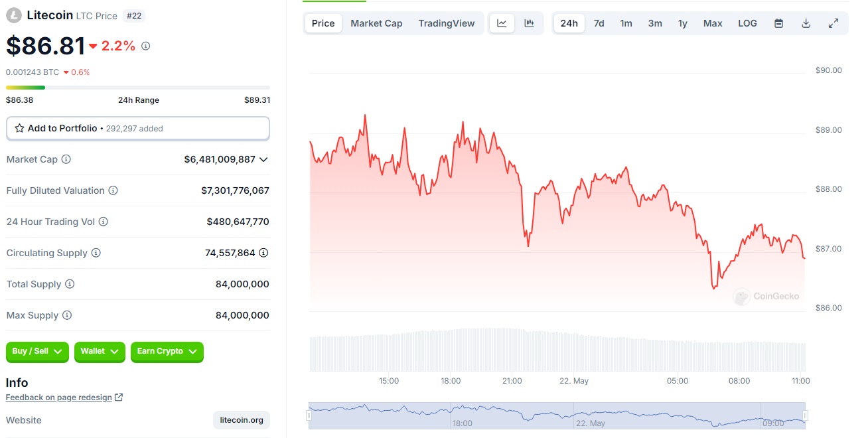Open the calendar date picker icon
The height and width of the screenshot is (438, 868).
tap(779, 23)
